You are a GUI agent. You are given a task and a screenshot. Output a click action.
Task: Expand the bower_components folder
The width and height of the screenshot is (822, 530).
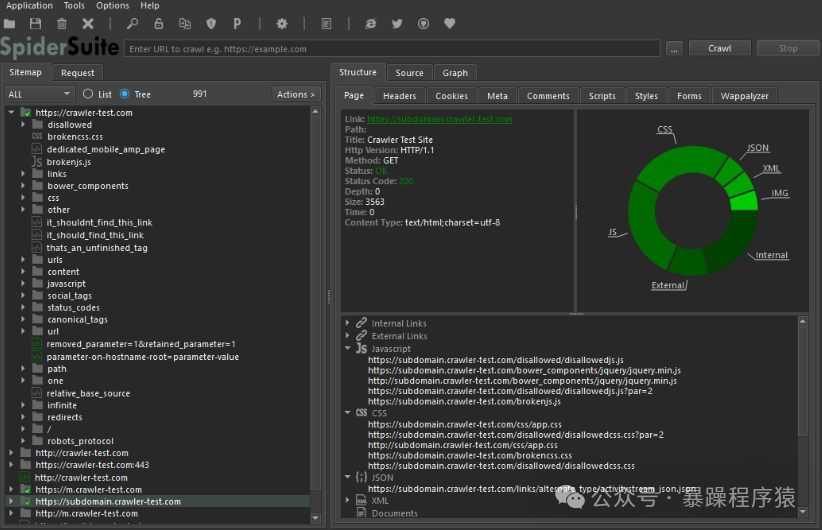coord(24,186)
